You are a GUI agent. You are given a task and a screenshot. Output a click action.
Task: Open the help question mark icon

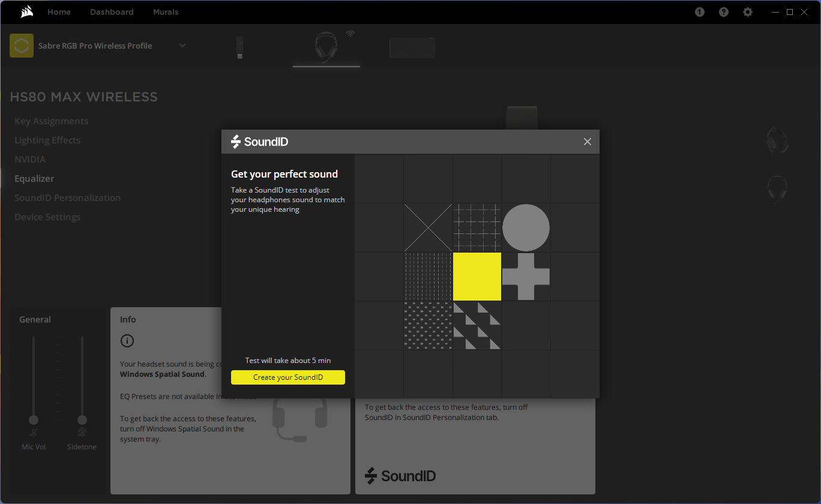tap(724, 12)
